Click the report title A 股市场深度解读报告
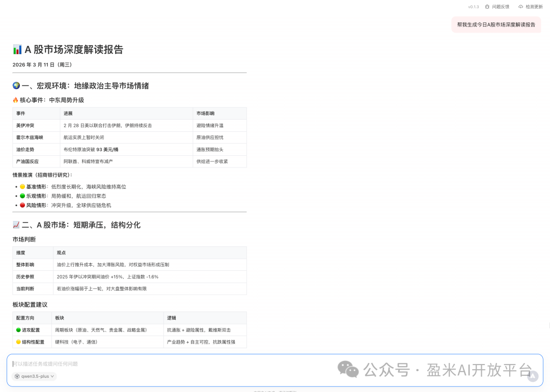550x392 pixels. [x=68, y=49]
